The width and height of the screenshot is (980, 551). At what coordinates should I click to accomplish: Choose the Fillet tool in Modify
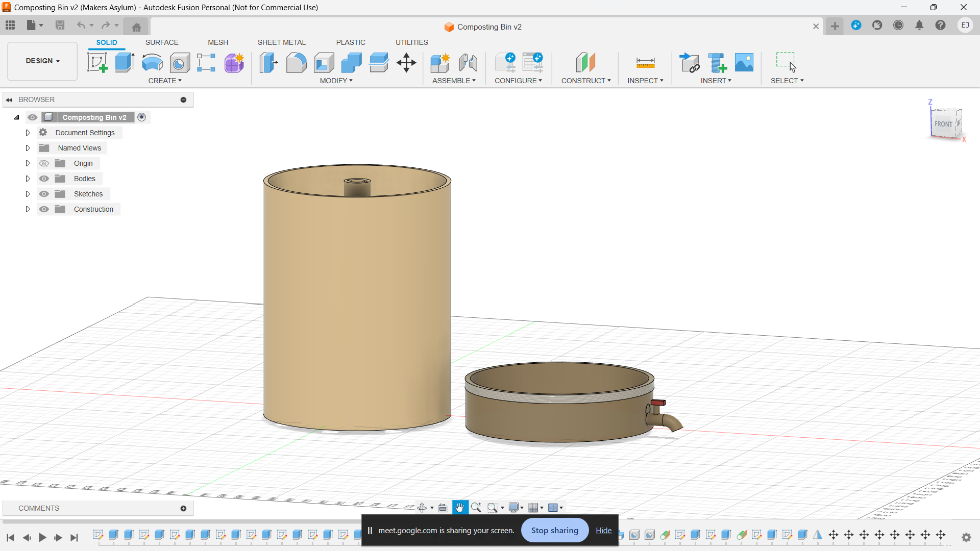pos(296,63)
